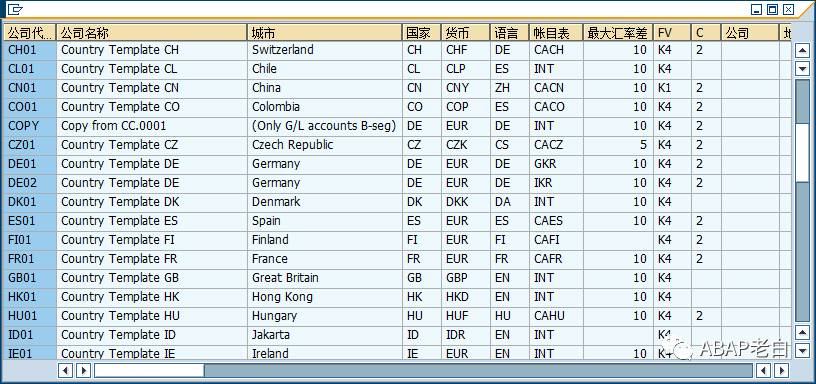Click the left arrow at the horizontal scrollbar's right end

click(x=763, y=370)
